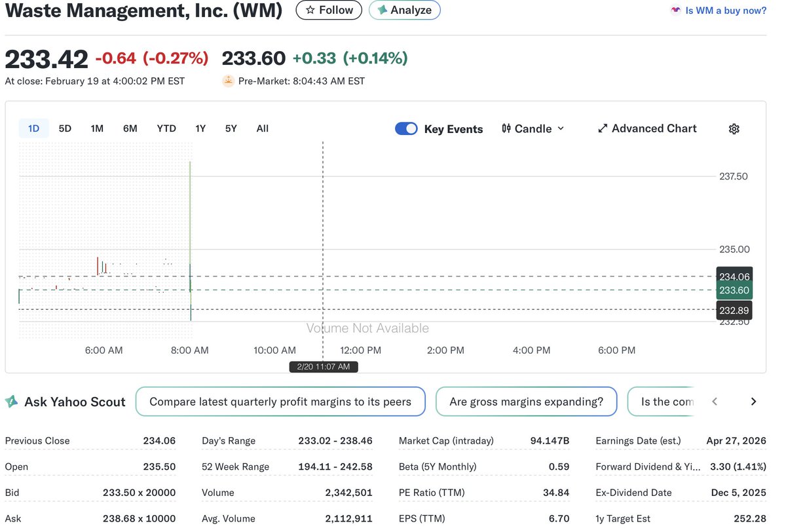Click Ex-Dividend Date value Dec 5, 2025
This screenshot has width=786, height=532.
coord(739,493)
